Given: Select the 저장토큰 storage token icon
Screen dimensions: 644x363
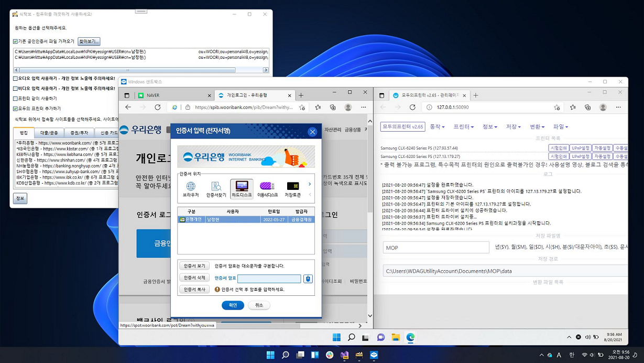Looking at the screenshot, I should pos(293,189).
